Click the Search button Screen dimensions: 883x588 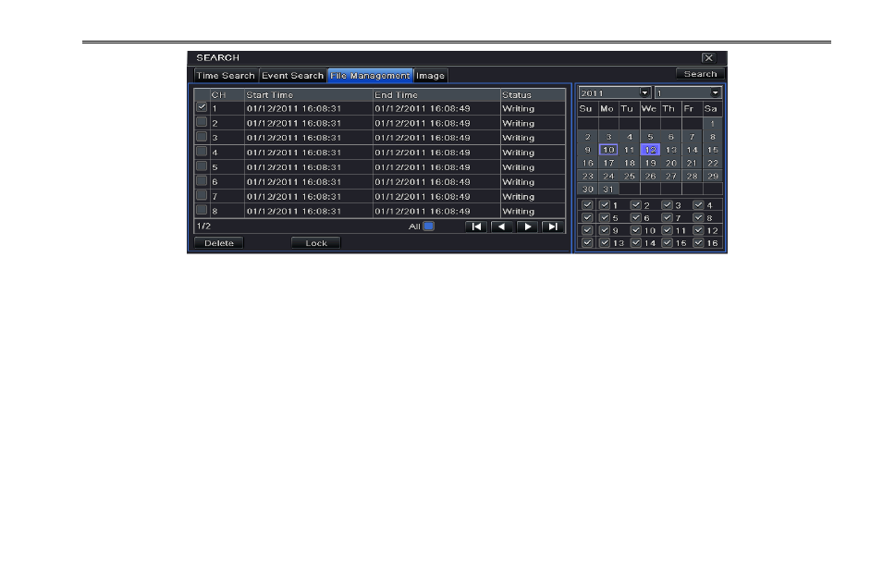click(700, 74)
